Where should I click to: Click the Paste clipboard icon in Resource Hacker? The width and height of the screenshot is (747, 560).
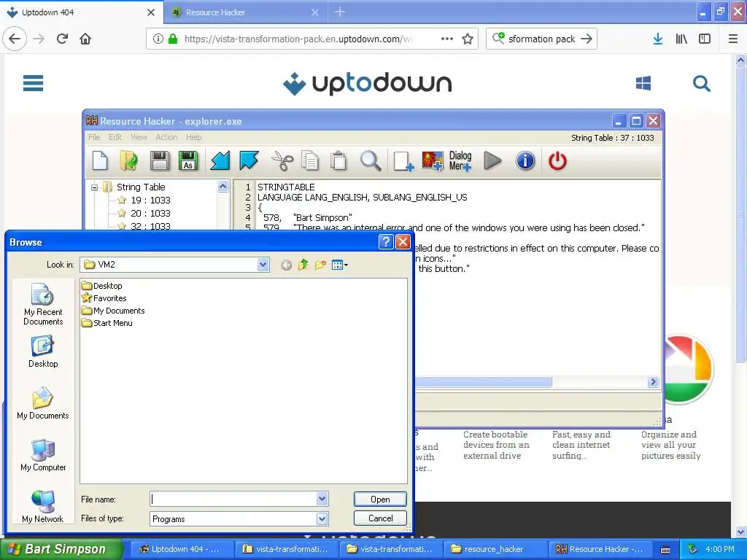click(338, 160)
